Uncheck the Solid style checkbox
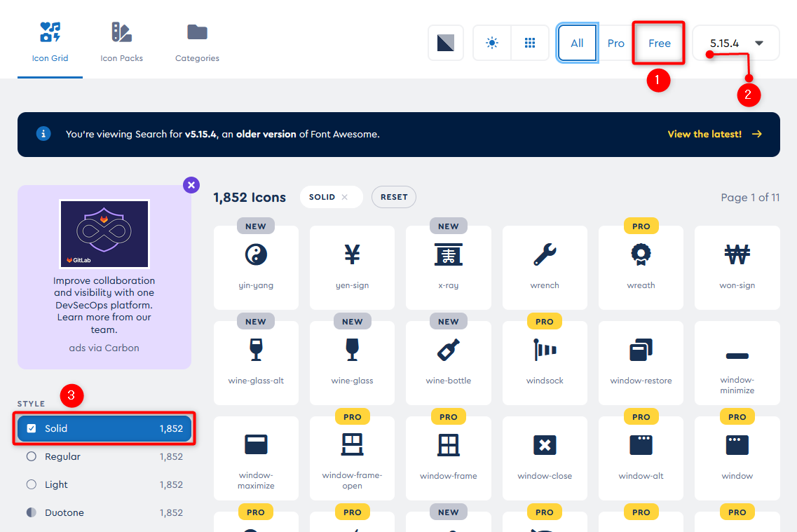This screenshot has height=532, width=797. 32,428
